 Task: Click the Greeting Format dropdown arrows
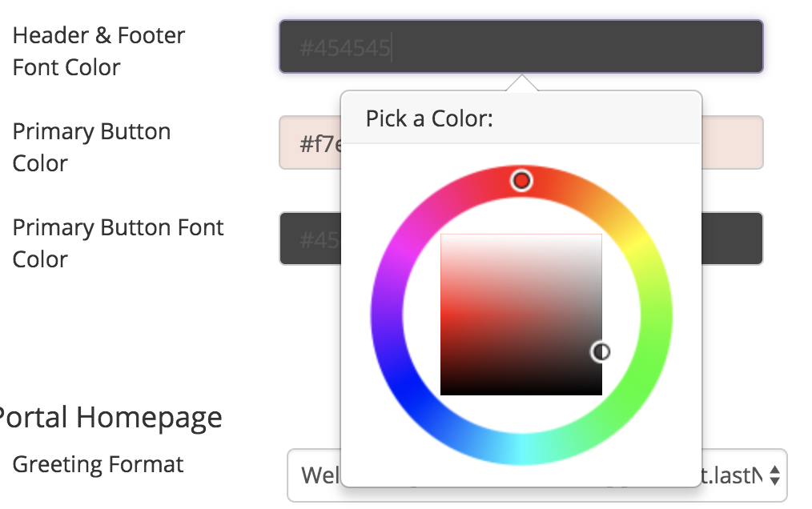tap(774, 475)
